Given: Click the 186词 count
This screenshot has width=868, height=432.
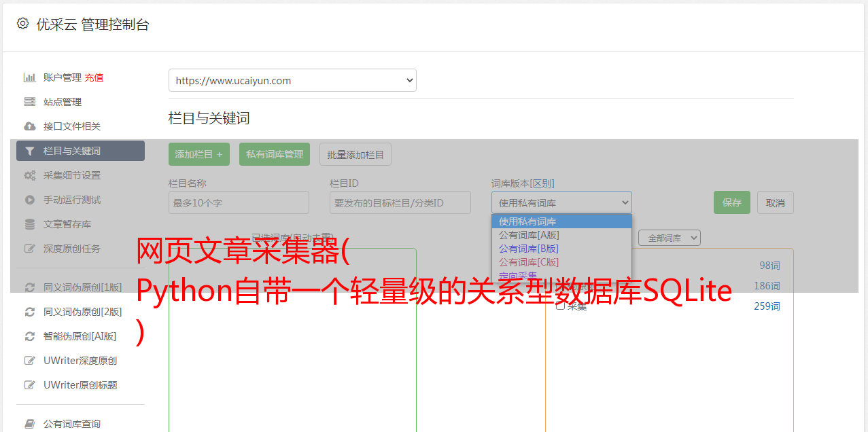Looking at the screenshot, I should [x=767, y=286].
